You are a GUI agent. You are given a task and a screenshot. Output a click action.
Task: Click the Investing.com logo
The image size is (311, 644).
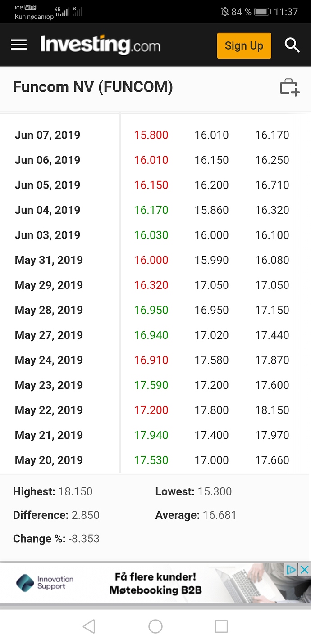click(x=100, y=45)
